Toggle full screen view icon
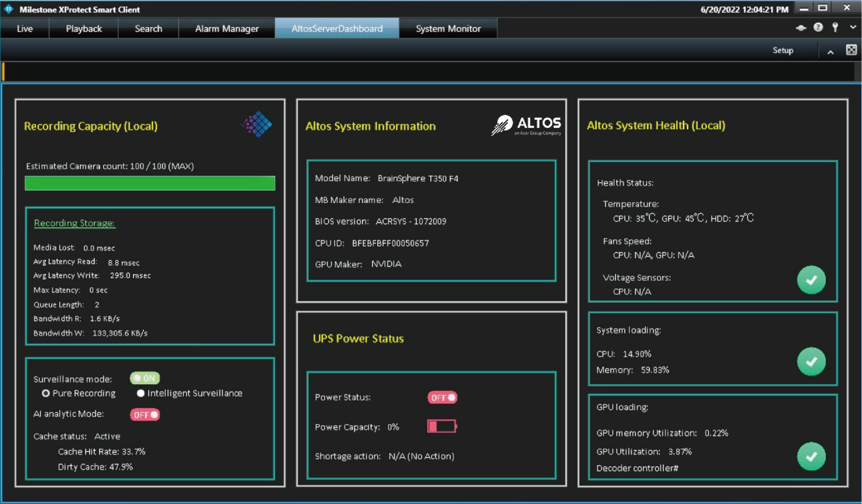The height and width of the screenshot is (504, 862). (851, 50)
